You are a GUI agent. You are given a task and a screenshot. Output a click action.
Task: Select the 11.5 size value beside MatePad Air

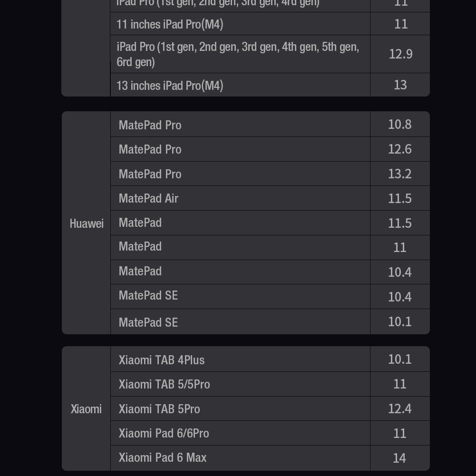pos(399,198)
